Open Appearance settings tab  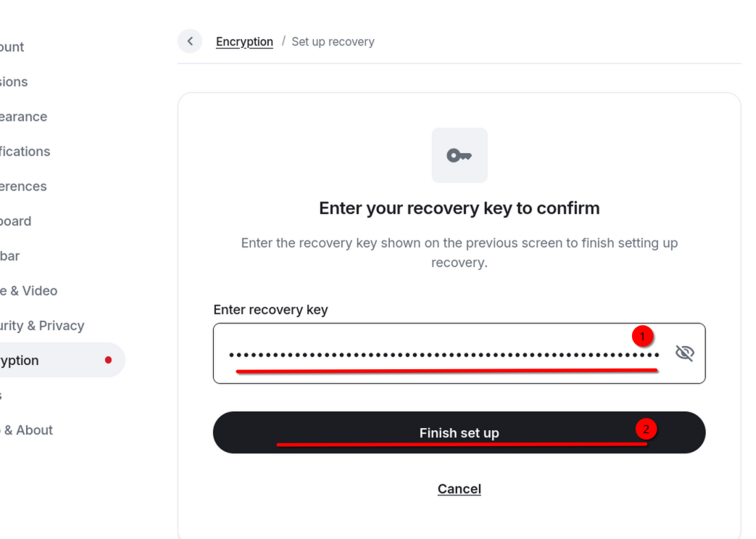[x=23, y=116]
